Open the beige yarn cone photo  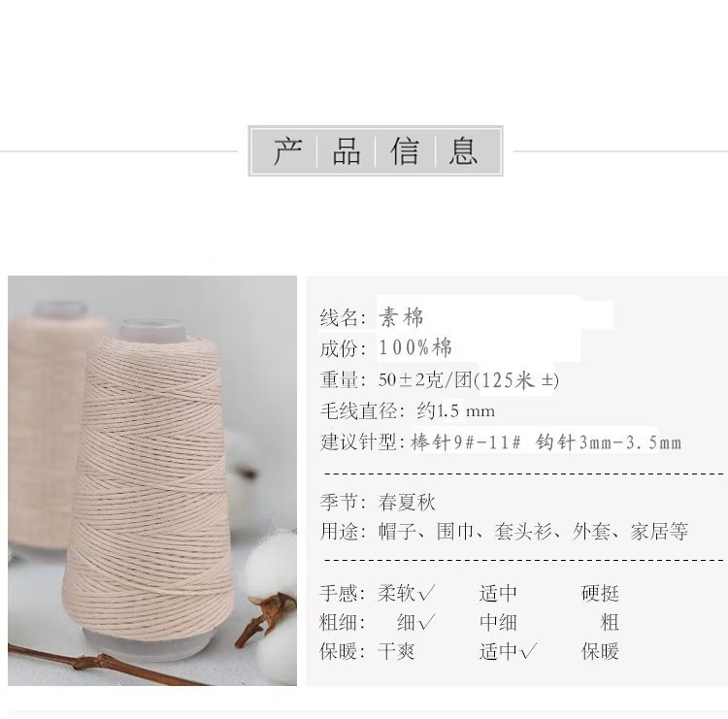coord(152,480)
